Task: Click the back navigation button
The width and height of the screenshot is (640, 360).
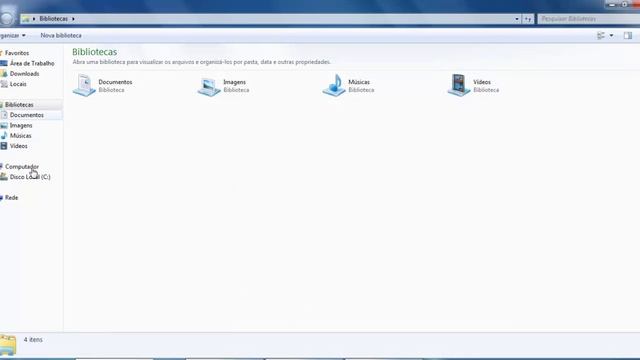Action: pyautogui.click(x=7, y=17)
